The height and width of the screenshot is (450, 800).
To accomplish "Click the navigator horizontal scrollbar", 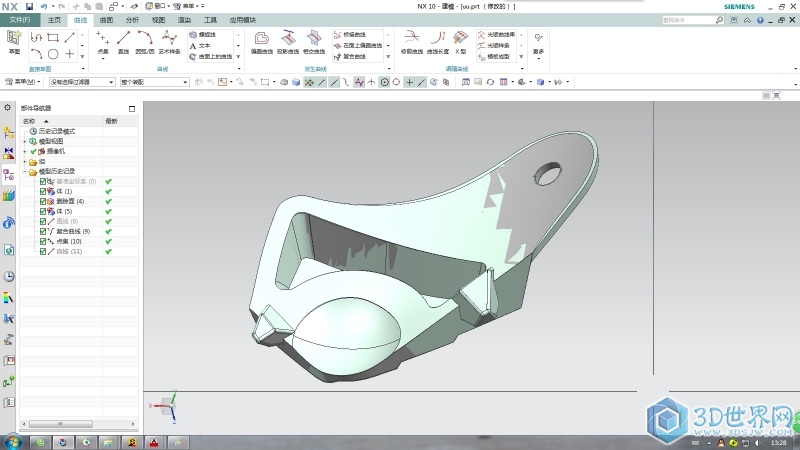I will click(x=61, y=424).
